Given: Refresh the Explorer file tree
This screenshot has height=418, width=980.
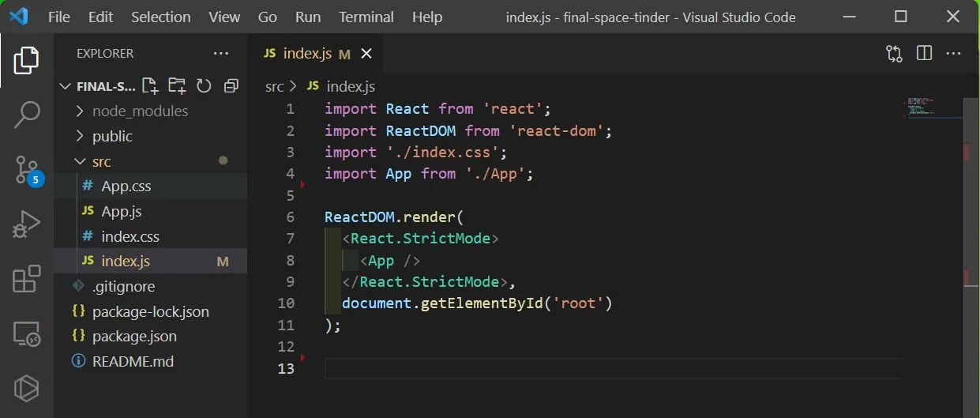Looking at the screenshot, I should pos(204,85).
